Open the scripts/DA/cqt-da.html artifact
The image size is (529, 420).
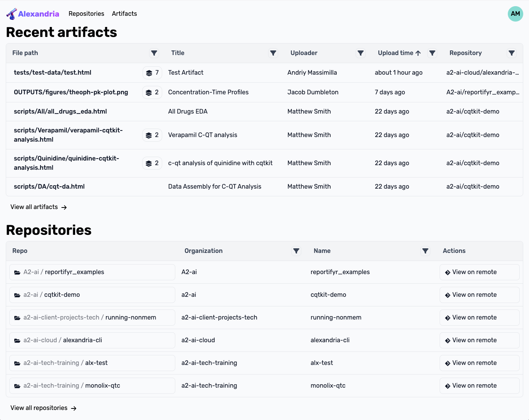point(49,187)
